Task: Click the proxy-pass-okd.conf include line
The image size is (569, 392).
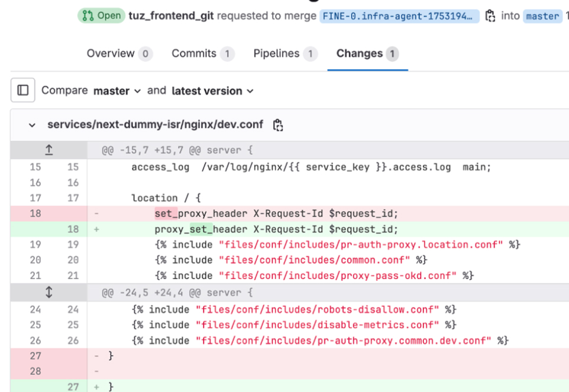Action: click(x=314, y=276)
